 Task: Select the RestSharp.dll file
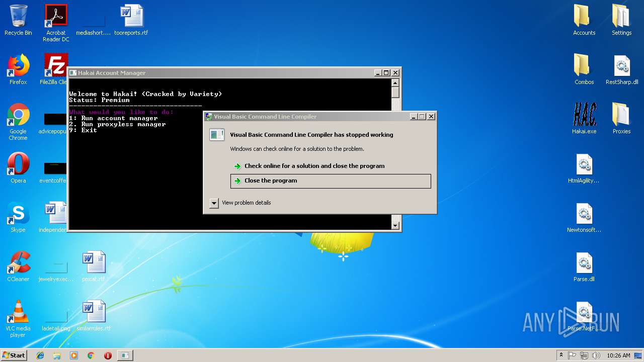[622, 69]
